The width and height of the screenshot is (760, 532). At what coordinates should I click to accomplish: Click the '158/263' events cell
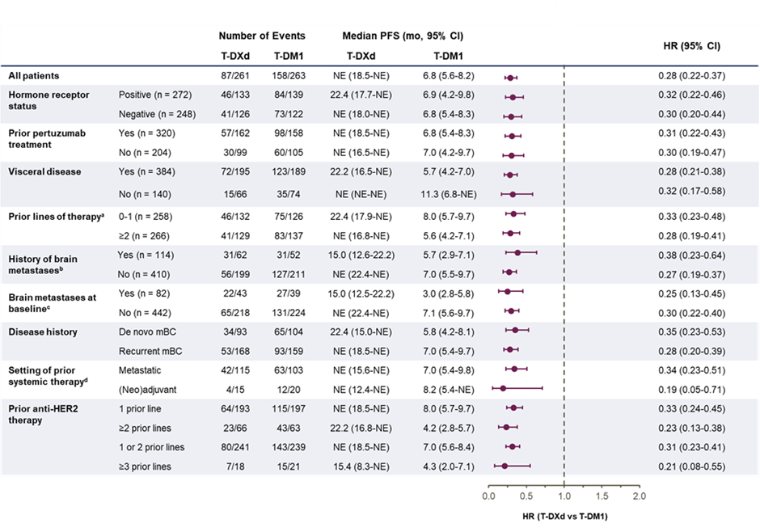289,75
